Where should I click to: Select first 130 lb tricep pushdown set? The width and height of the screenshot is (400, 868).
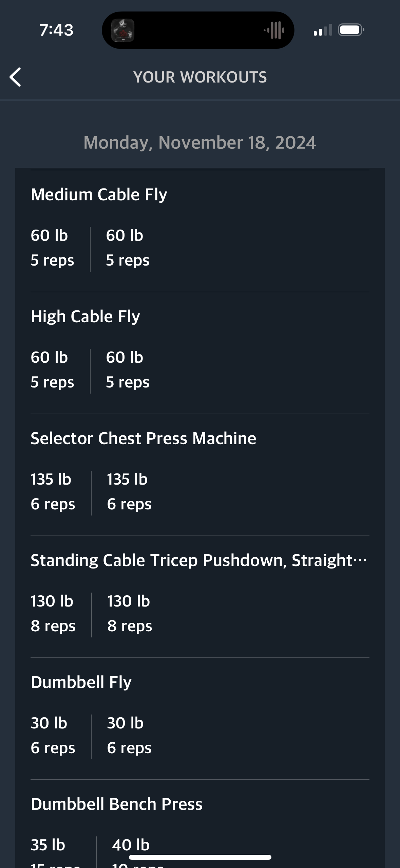53,614
